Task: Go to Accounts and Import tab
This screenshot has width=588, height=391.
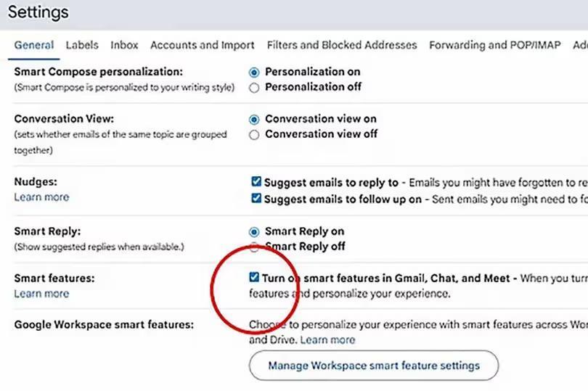Action: [x=202, y=45]
